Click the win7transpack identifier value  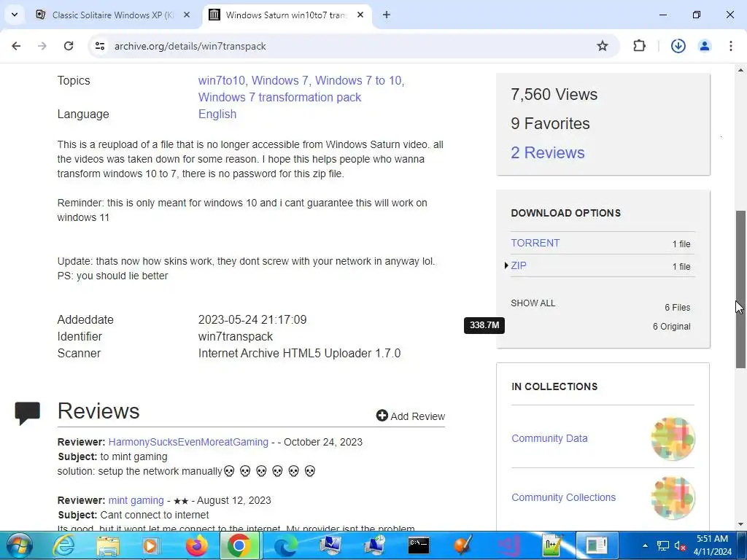pyautogui.click(x=236, y=337)
